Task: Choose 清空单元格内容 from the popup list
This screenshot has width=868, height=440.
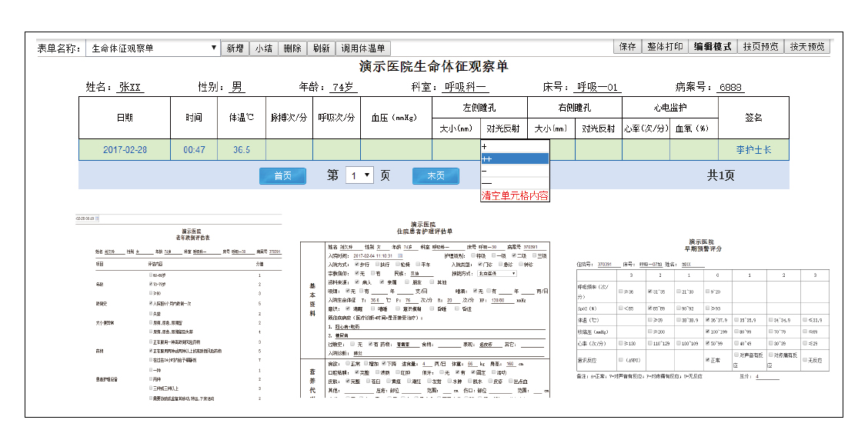Action: (515, 195)
